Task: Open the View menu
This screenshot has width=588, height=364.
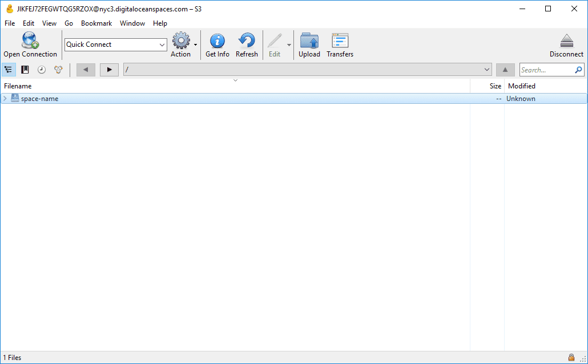Action: (x=49, y=23)
